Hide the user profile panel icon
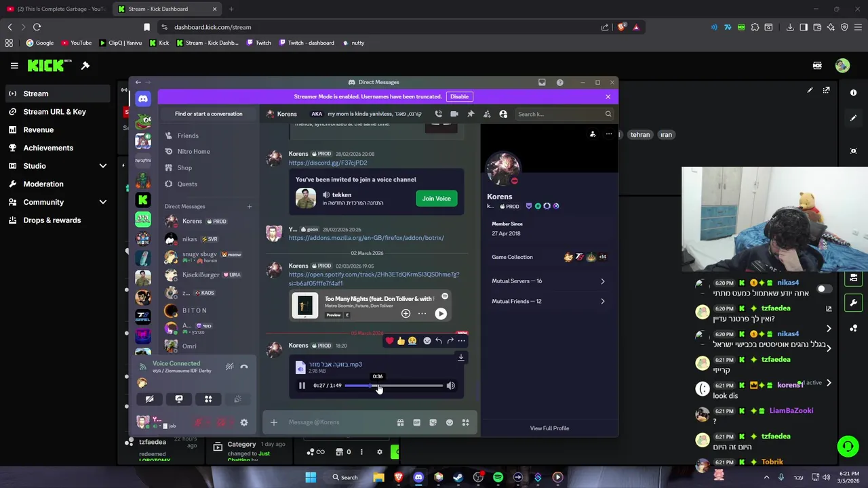The width and height of the screenshot is (868, 488). [503, 114]
